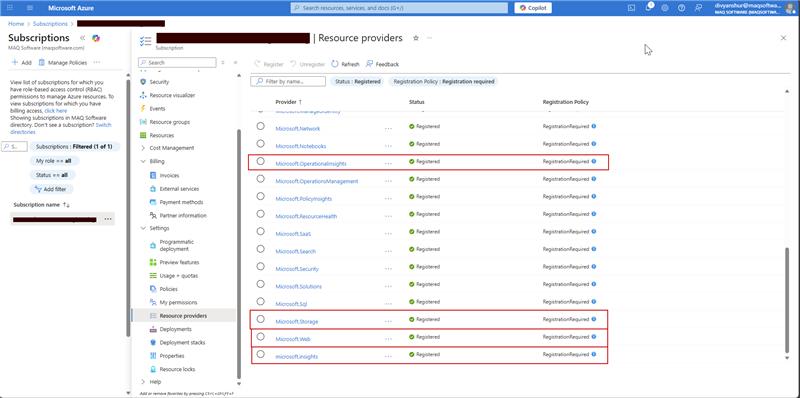Click the Copilot icon beside Subscriptions title

coord(95,38)
